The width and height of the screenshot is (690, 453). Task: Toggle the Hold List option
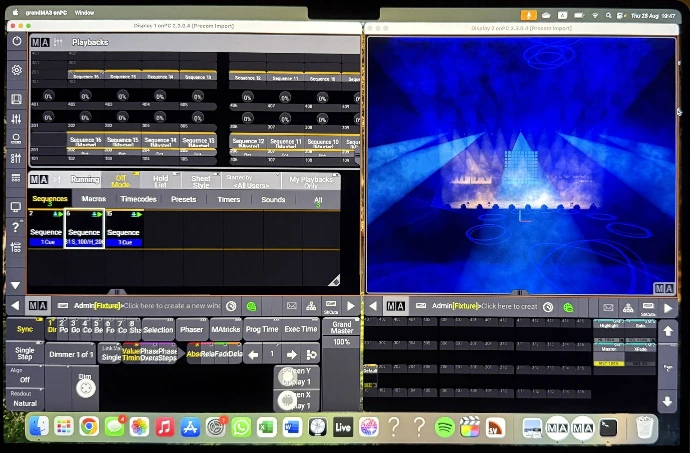pyautogui.click(x=160, y=180)
